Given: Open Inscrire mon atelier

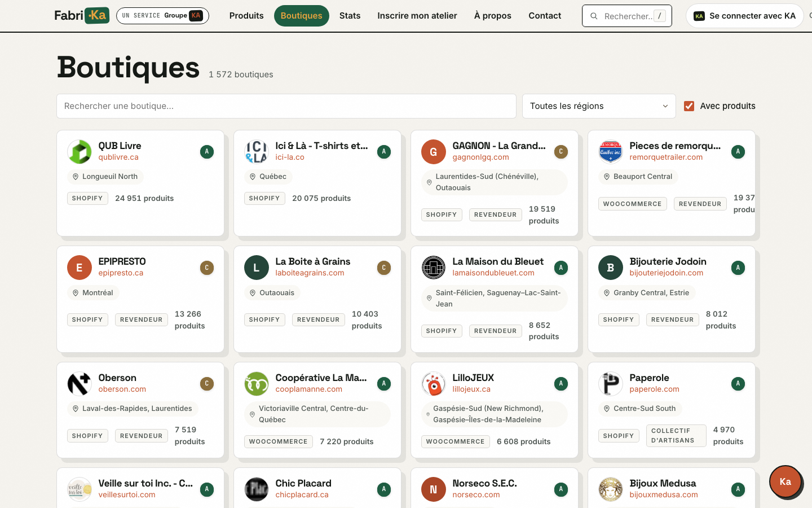Looking at the screenshot, I should tap(417, 16).
